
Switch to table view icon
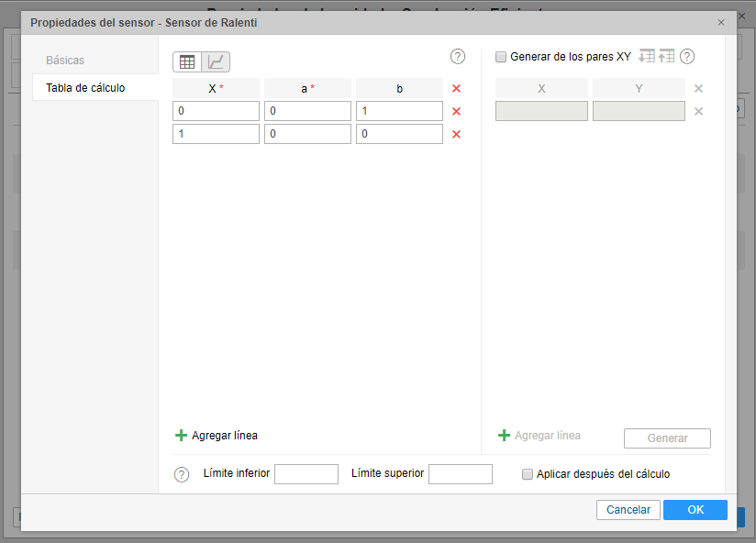[187, 62]
